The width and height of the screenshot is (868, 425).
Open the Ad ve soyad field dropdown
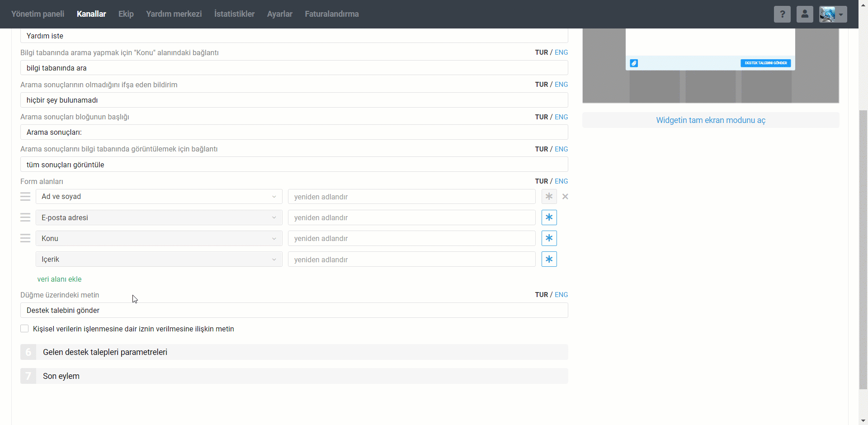coord(159,197)
